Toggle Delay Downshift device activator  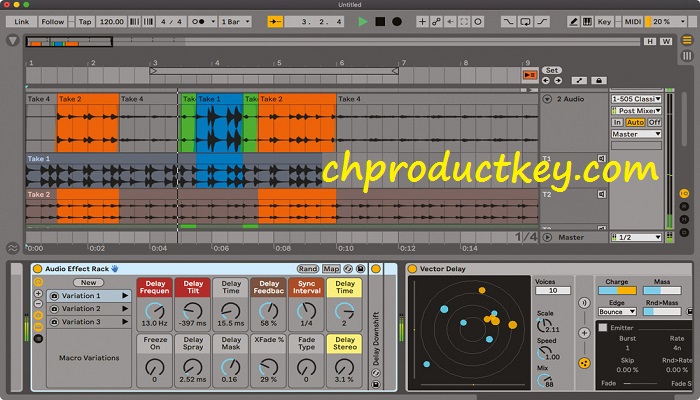point(376,269)
